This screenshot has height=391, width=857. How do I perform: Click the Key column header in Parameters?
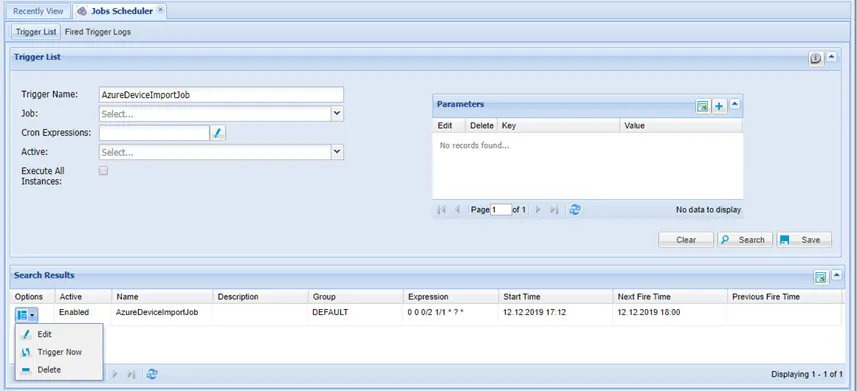559,126
